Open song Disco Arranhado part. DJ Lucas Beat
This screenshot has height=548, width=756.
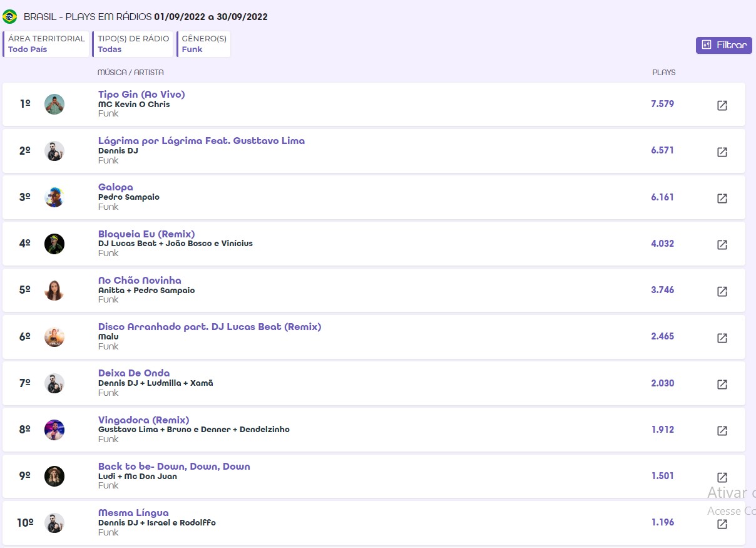[210, 327]
